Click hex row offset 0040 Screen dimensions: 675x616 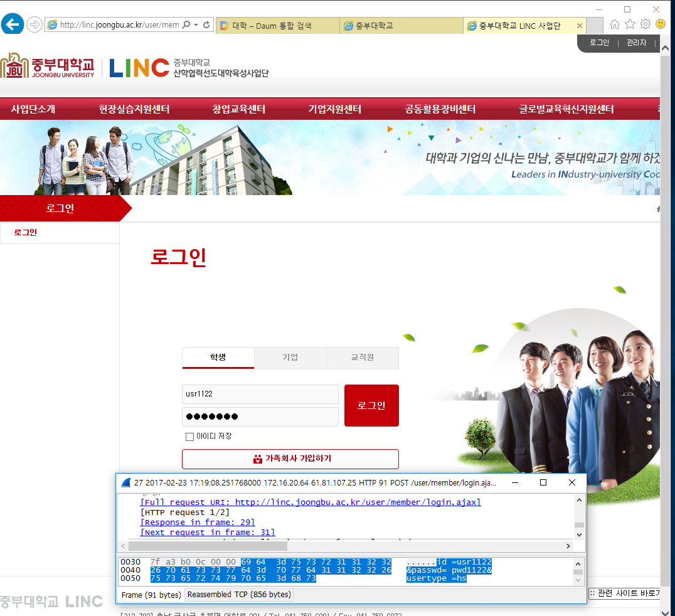click(130, 570)
